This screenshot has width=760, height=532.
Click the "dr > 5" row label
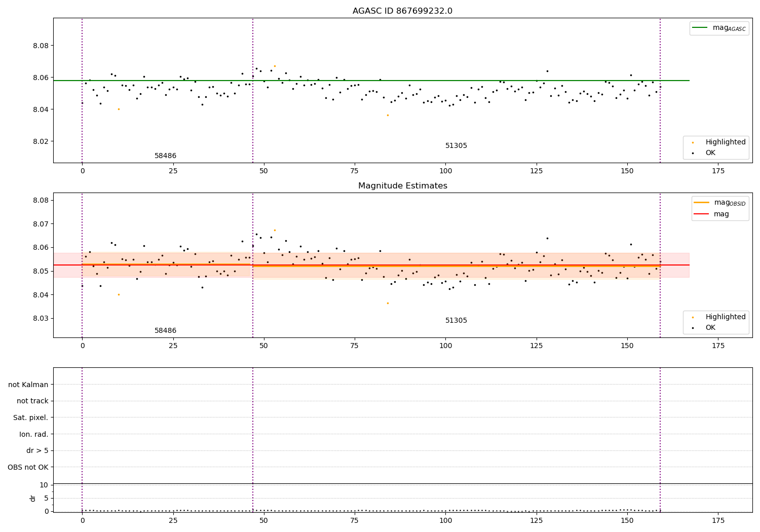37,450
